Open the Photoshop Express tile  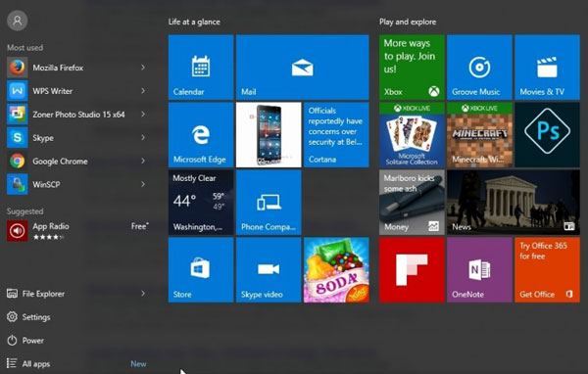pyautogui.click(x=547, y=134)
